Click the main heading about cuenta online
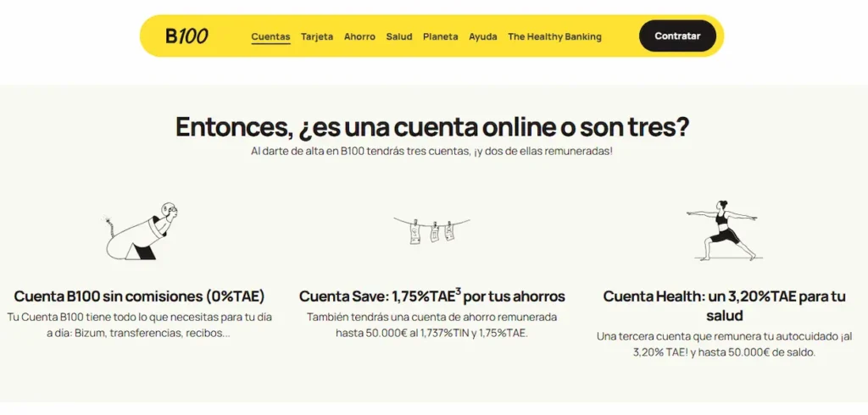The image size is (868, 415). tap(432, 127)
